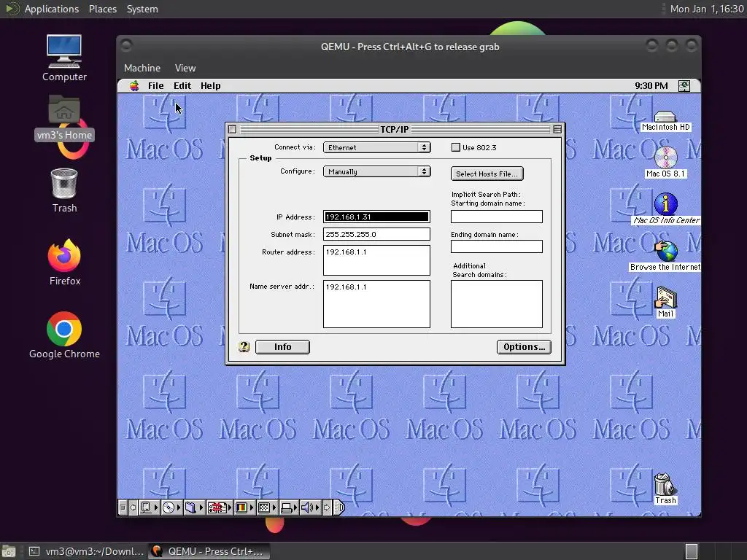Click the TCP/IP window collapse box

coord(557,129)
